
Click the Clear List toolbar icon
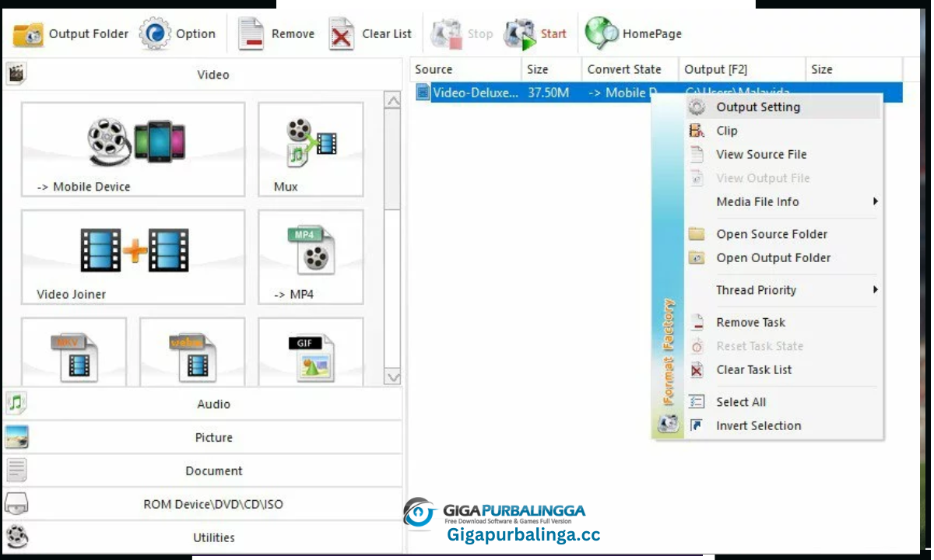(341, 34)
